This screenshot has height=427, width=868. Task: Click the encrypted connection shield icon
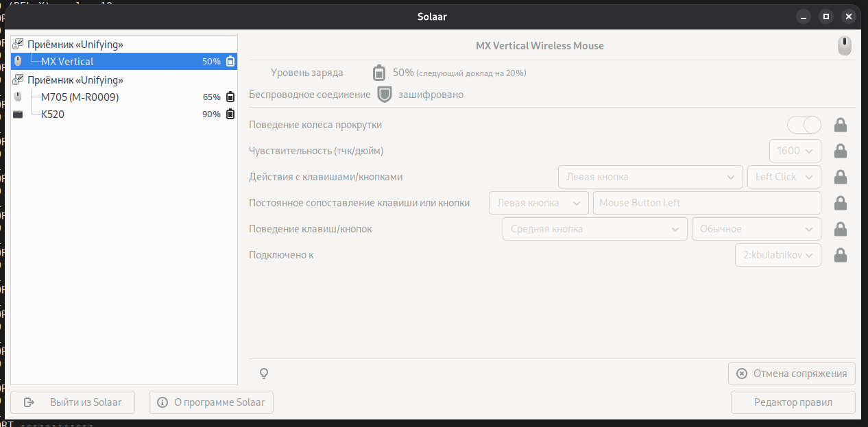385,95
